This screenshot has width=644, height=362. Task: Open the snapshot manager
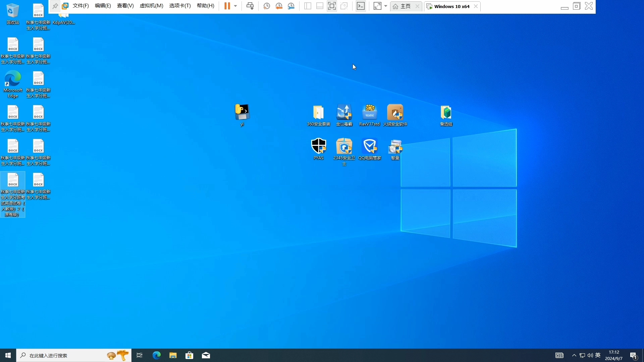coord(291,6)
